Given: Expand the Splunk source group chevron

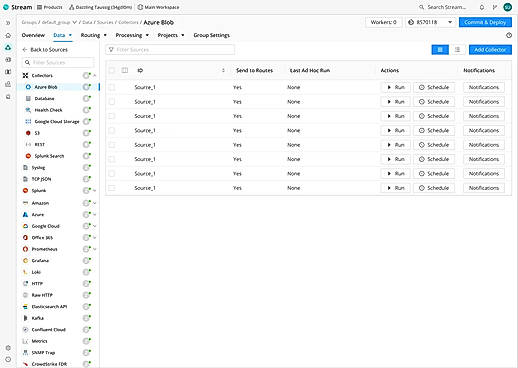Looking at the screenshot, I should point(95,191).
